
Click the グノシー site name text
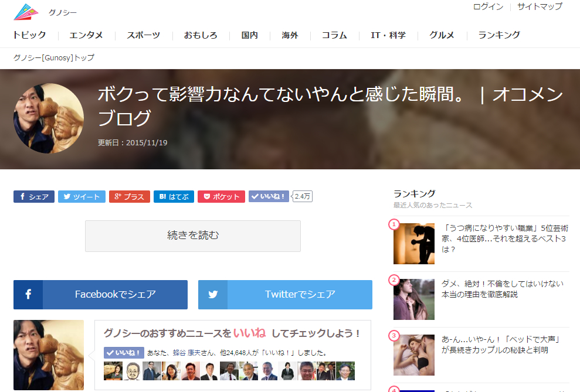(63, 12)
